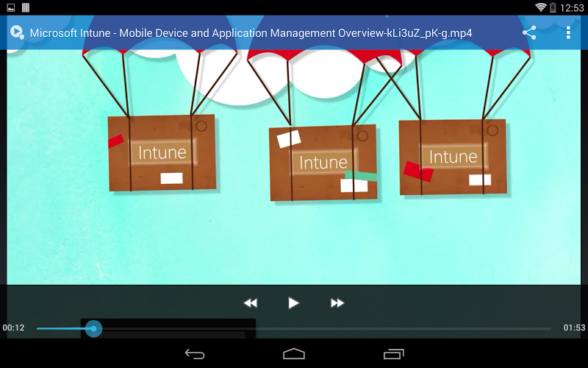
Task: Tap the clock showing 12:53
Action: (573, 8)
